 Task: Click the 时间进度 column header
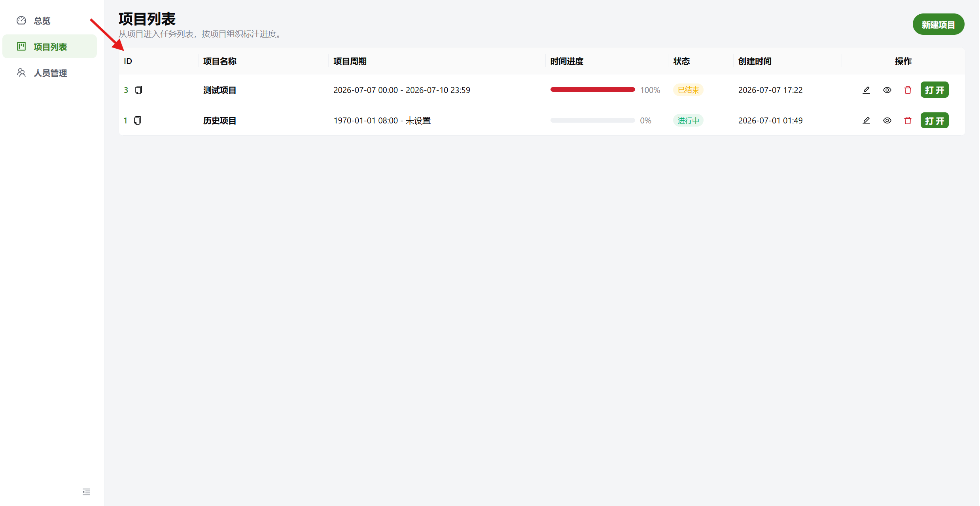click(x=567, y=61)
